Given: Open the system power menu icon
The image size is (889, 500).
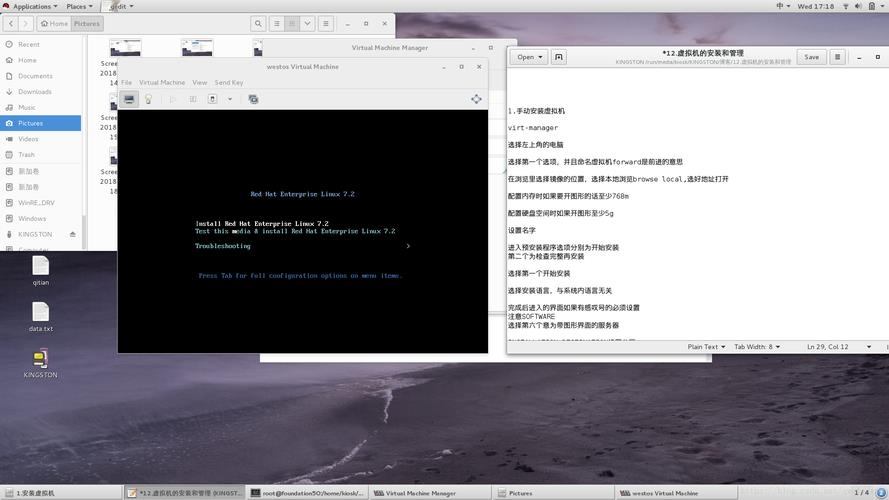Looking at the screenshot, I should (x=871, y=6).
